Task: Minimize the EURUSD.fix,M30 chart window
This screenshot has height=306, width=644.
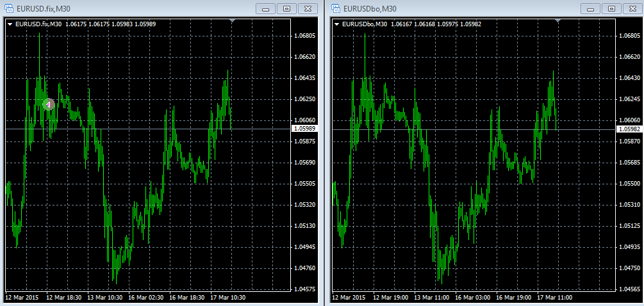Action: tap(265, 8)
